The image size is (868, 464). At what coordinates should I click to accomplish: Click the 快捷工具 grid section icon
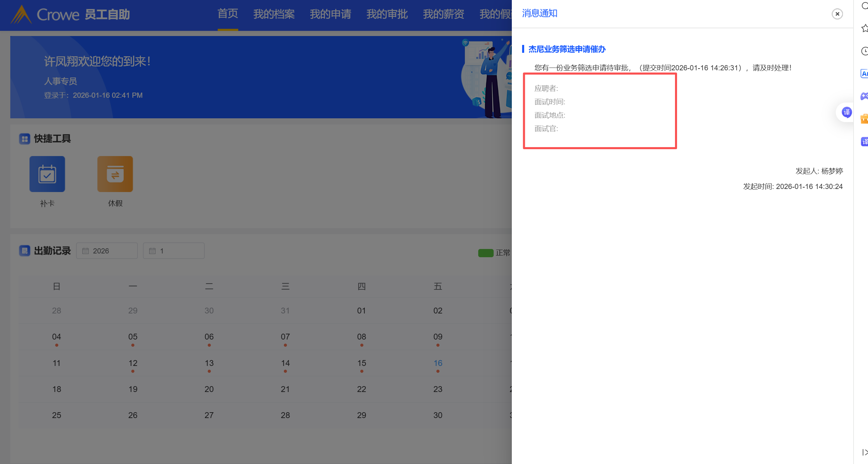point(25,139)
